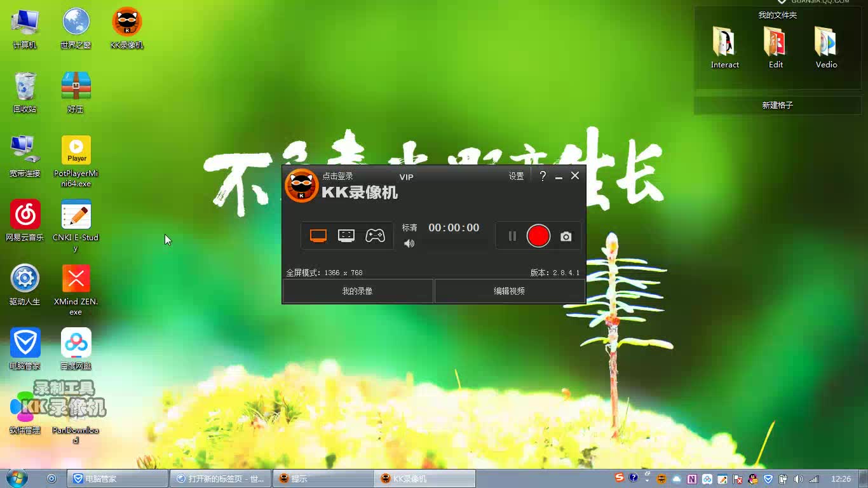Open help with the question mark icon

tap(543, 176)
